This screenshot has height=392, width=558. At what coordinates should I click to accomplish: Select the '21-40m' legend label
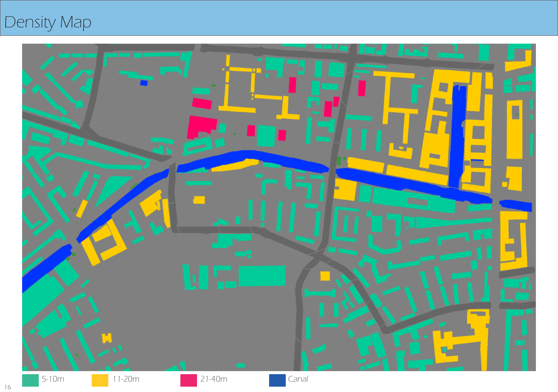[x=214, y=379]
